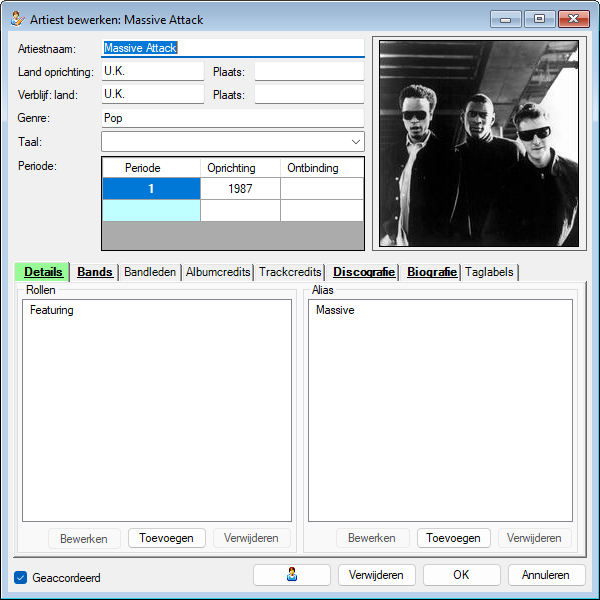Image resolution: width=600 pixels, height=600 pixels.
Task: Select period row 1 cell
Action: (151, 188)
